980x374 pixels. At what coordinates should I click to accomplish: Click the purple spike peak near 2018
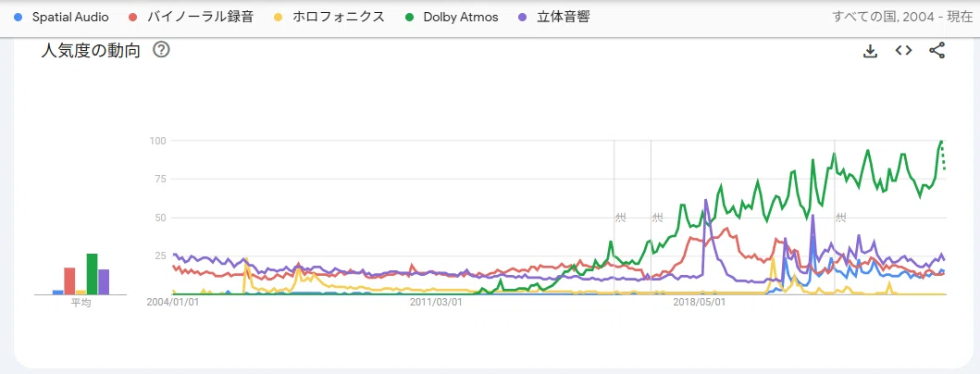[706, 200]
